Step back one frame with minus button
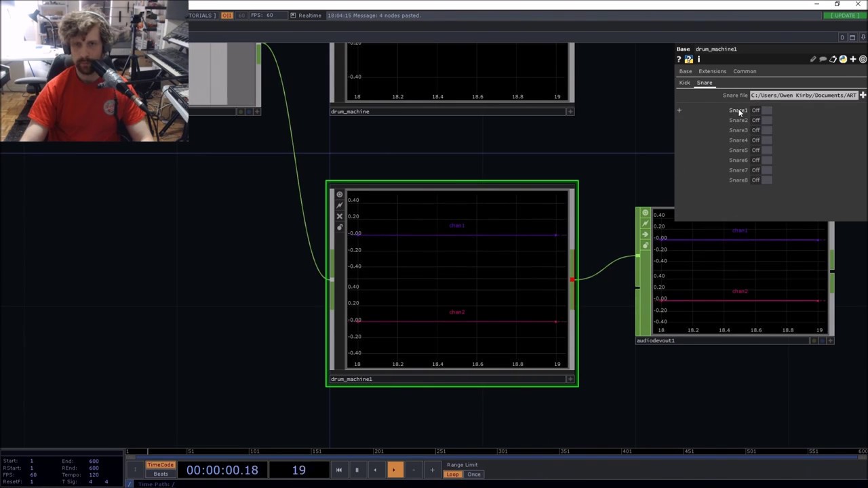This screenshot has width=868, height=488. (414, 470)
